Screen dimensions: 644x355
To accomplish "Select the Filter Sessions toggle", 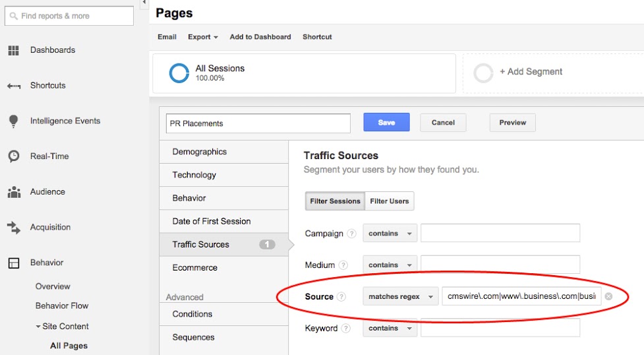I will pos(335,201).
